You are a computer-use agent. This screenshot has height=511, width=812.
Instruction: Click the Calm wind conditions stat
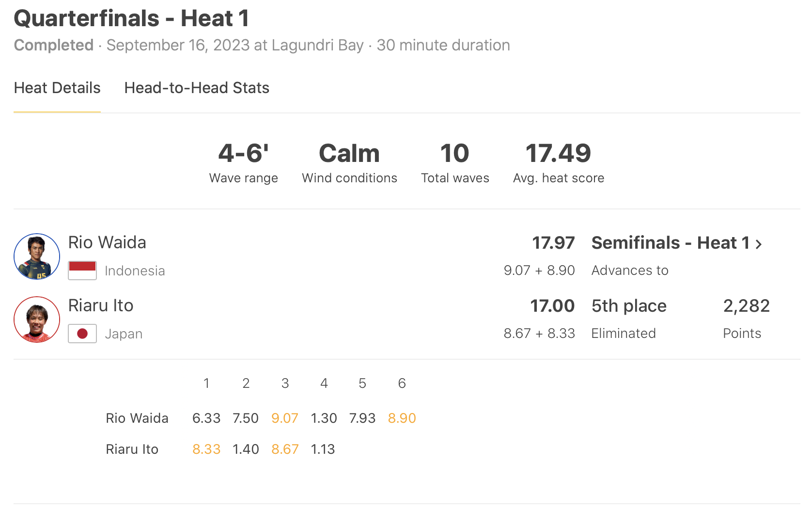click(x=349, y=154)
